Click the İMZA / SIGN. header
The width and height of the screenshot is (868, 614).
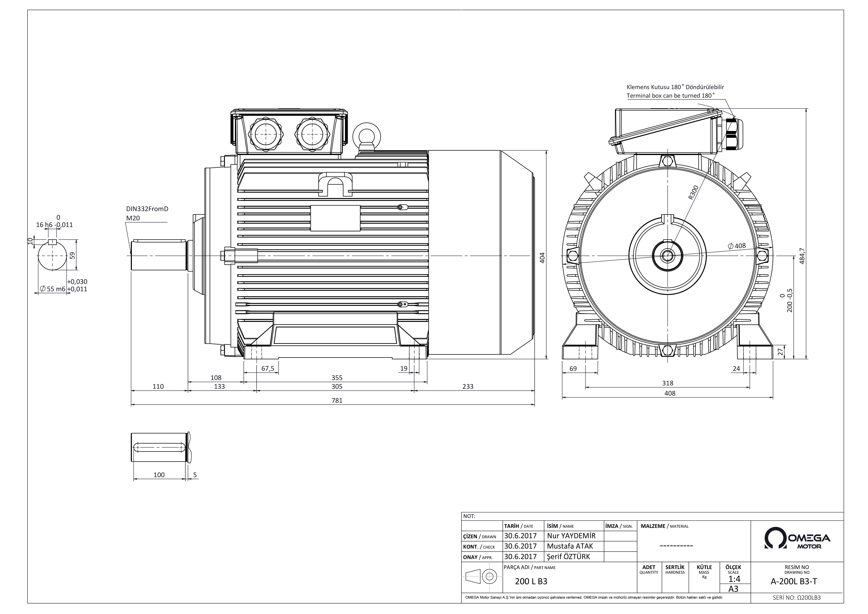pyautogui.click(x=619, y=526)
